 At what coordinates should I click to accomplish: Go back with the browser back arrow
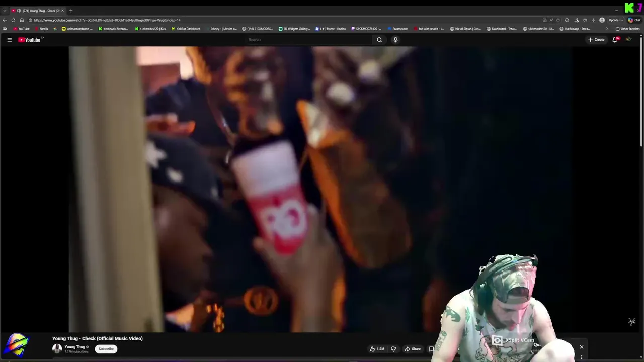click(5, 20)
